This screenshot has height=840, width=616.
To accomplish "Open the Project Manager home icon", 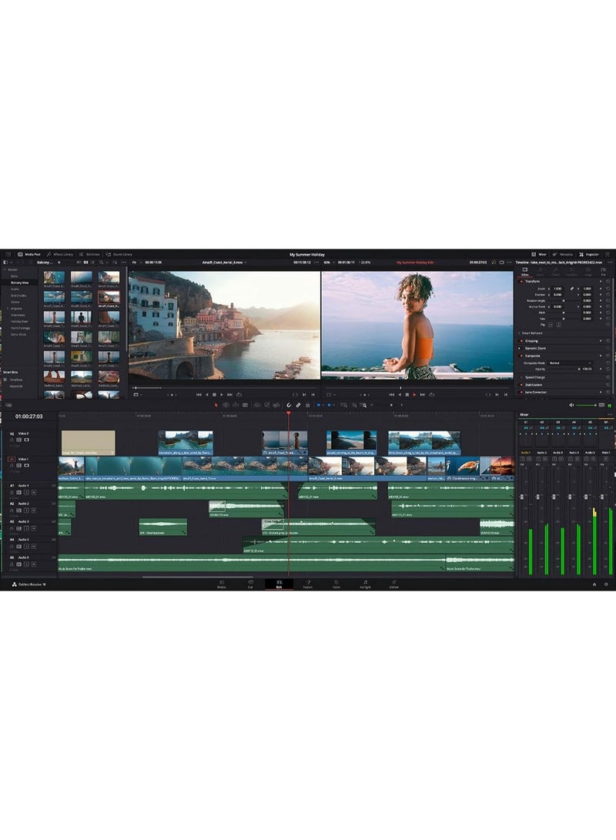I will (594, 584).
